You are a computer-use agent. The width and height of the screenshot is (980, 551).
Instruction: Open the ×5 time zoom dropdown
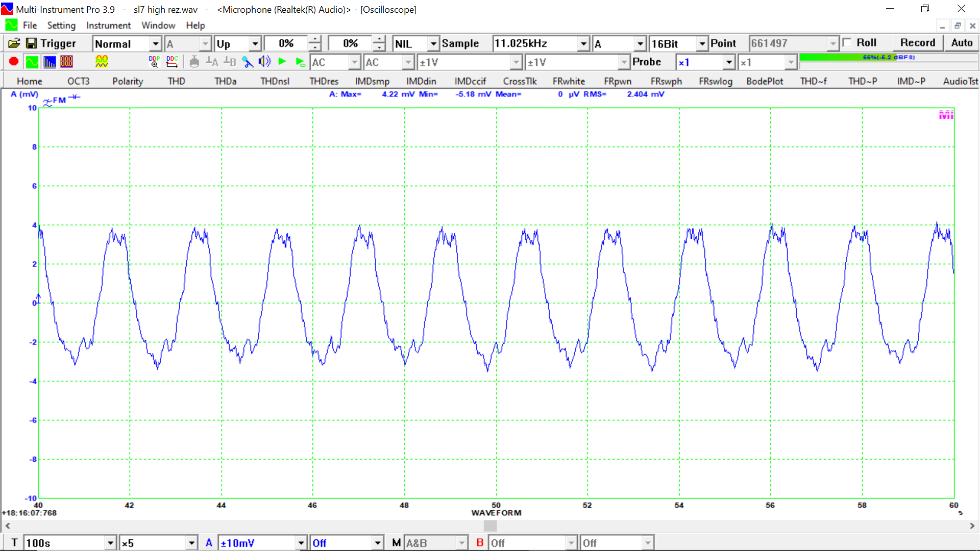tap(191, 543)
